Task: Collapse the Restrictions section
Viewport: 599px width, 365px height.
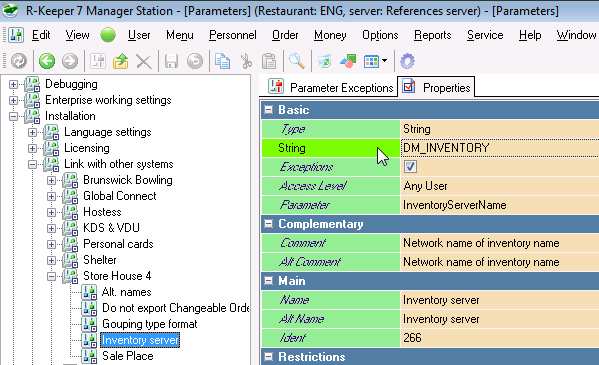Action: 269,357
